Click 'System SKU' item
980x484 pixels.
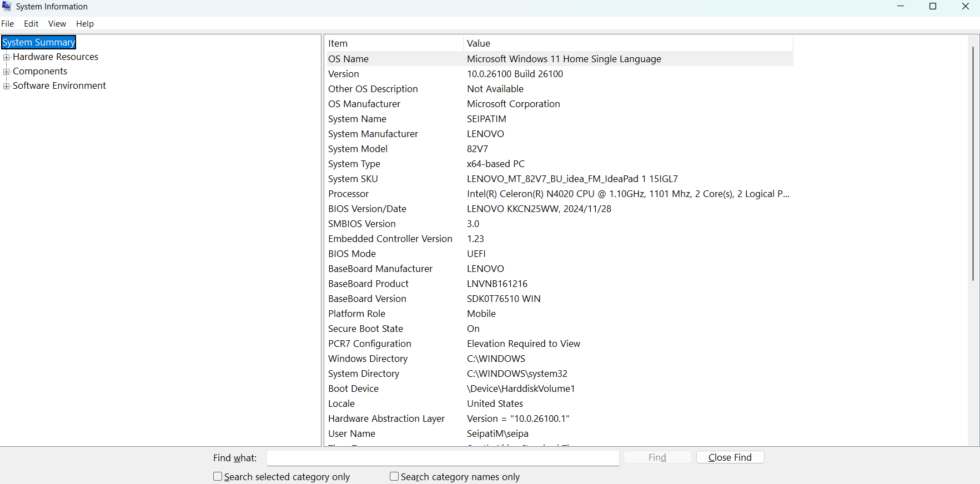click(x=353, y=179)
